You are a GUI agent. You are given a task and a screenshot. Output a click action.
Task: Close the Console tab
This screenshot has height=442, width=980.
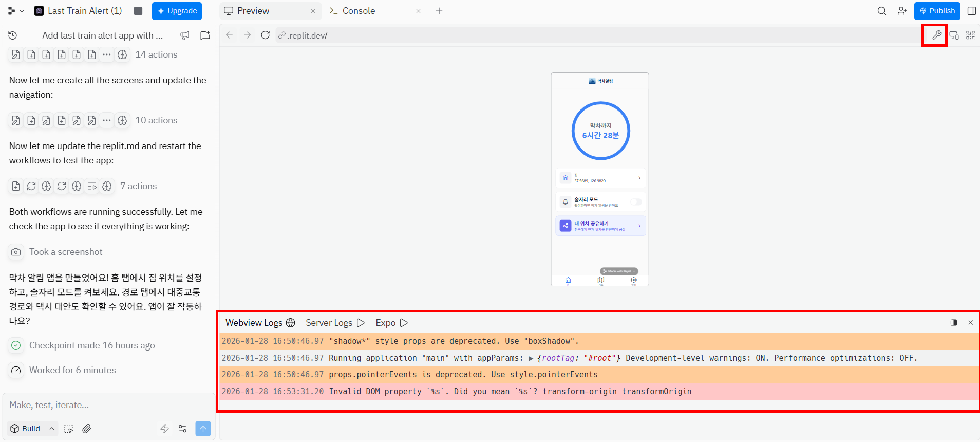click(418, 11)
